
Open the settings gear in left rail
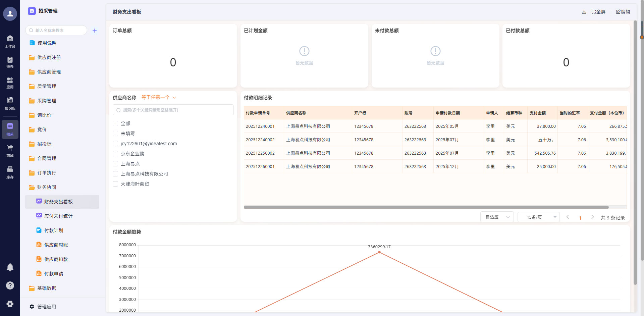pyautogui.click(x=10, y=304)
